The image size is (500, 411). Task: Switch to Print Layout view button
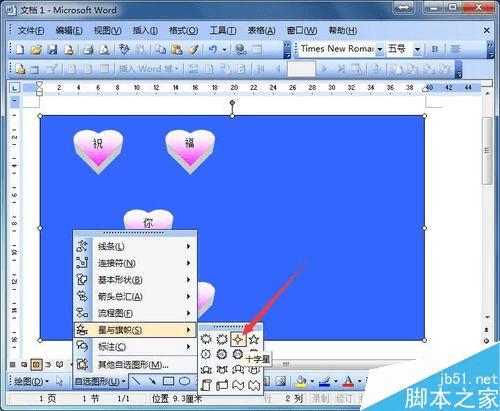tap(36, 364)
